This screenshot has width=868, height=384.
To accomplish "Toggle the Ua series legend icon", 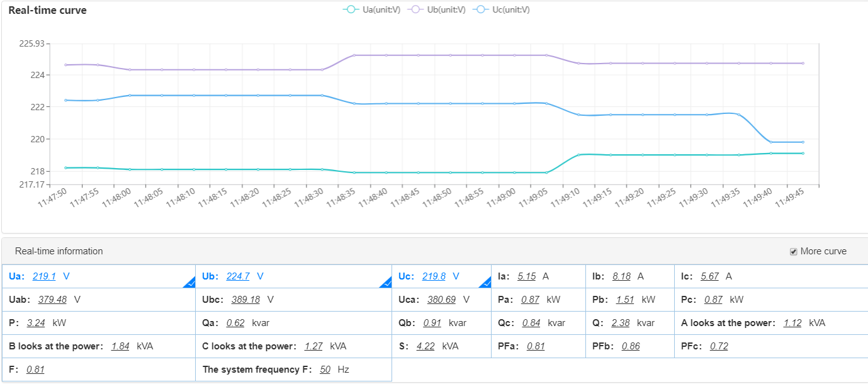I will pyautogui.click(x=352, y=10).
